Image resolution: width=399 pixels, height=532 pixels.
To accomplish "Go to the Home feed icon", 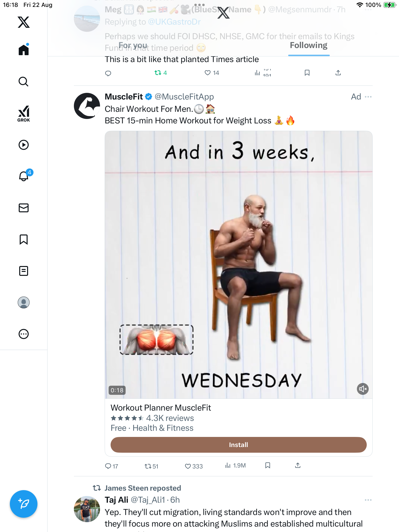I will click(24, 50).
